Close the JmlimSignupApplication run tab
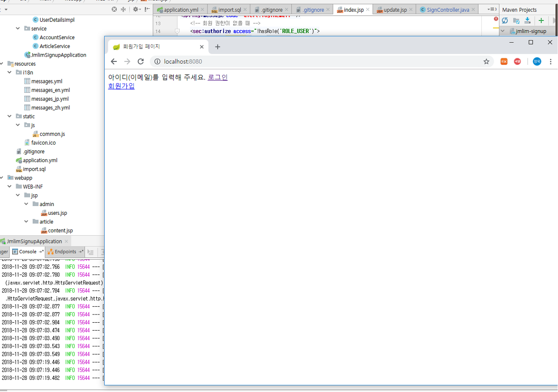558x392 pixels. click(66, 241)
